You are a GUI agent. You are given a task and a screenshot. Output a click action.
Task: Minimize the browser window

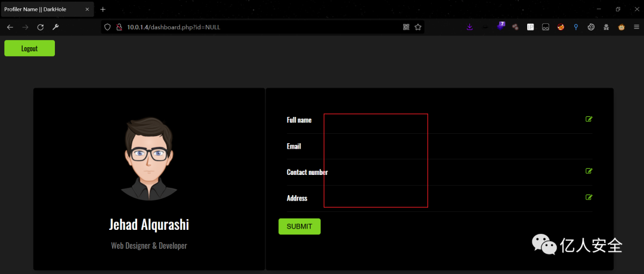tap(599, 9)
